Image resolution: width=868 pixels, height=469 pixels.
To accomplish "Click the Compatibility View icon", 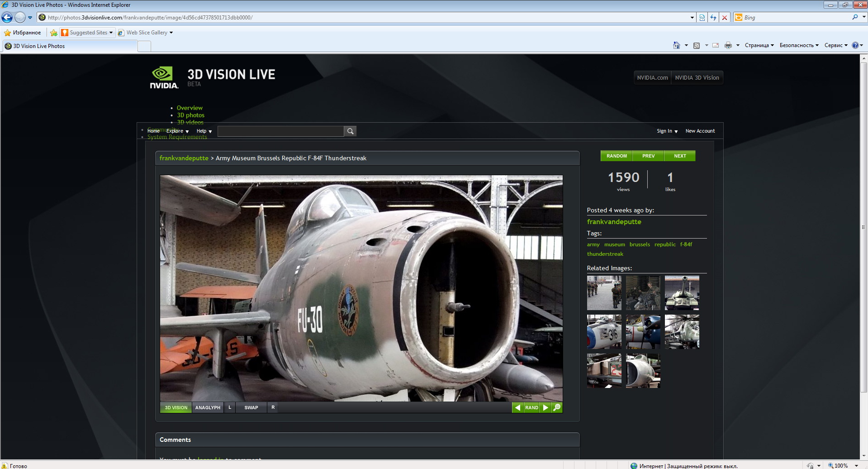I will tap(702, 18).
